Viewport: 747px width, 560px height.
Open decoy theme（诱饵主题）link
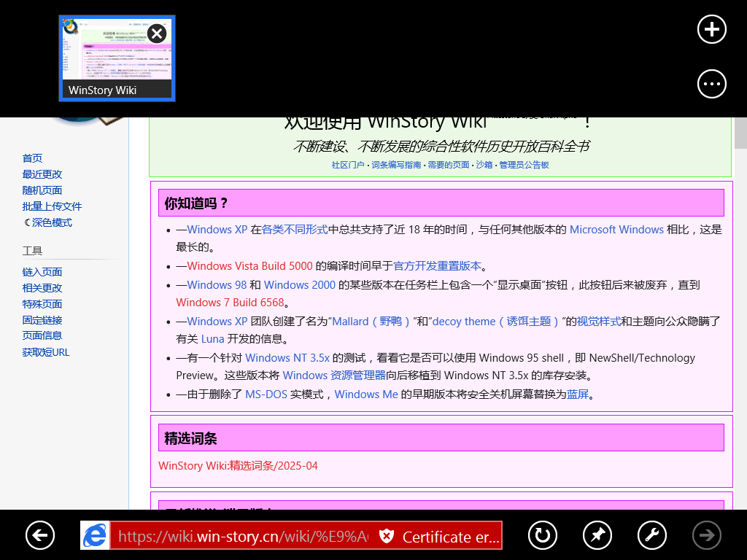[x=495, y=322]
